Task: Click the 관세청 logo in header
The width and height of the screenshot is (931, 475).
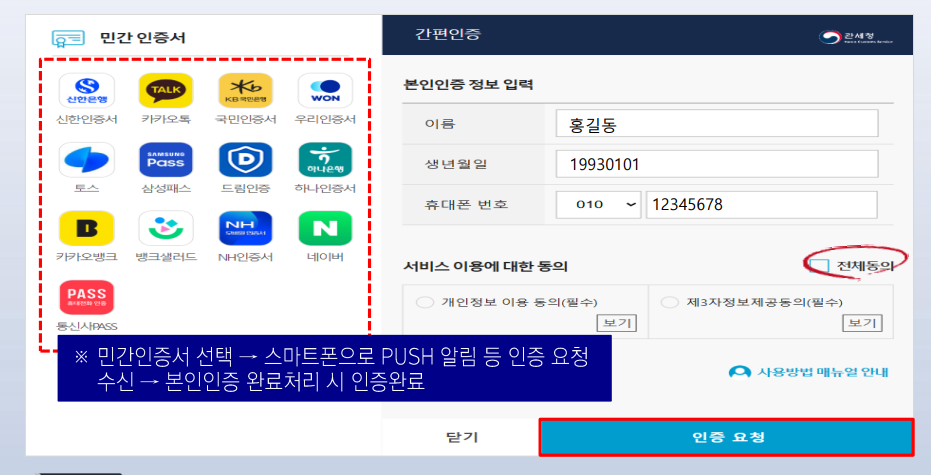Action: pyautogui.click(x=856, y=37)
